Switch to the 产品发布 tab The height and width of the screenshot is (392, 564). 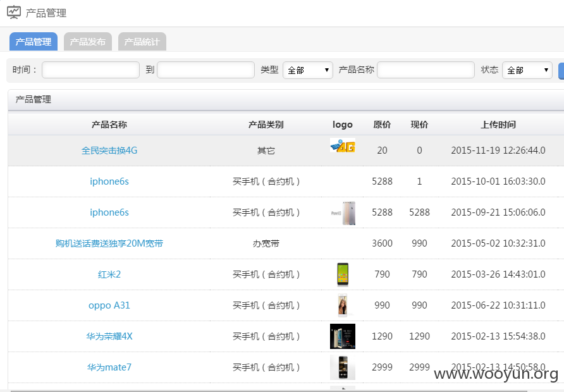coord(88,42)
